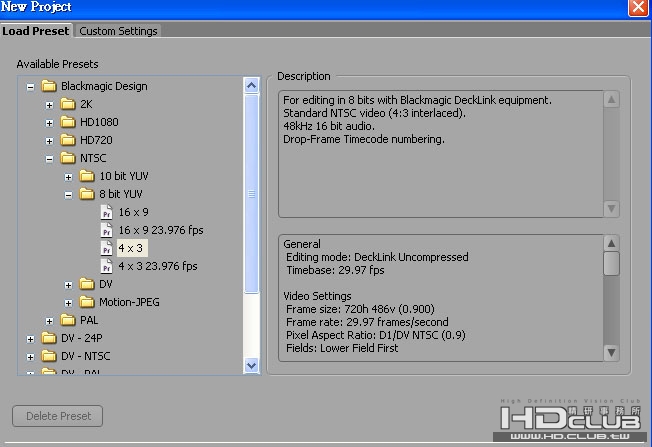Select the 16 x 9 23.976 fps preset
Image resolution: width=652 pixels, height=447 pixels.
(x=161, y=230)
